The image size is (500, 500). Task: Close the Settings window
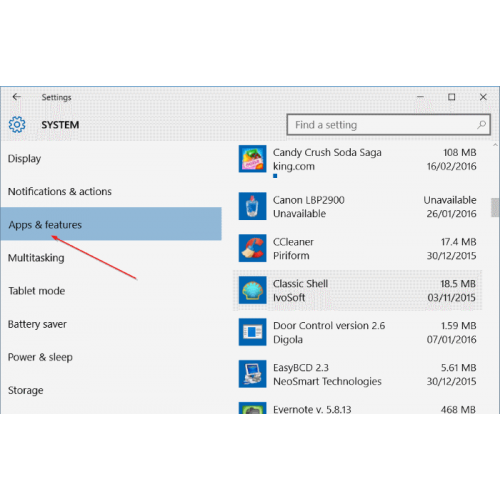point(483,97)
